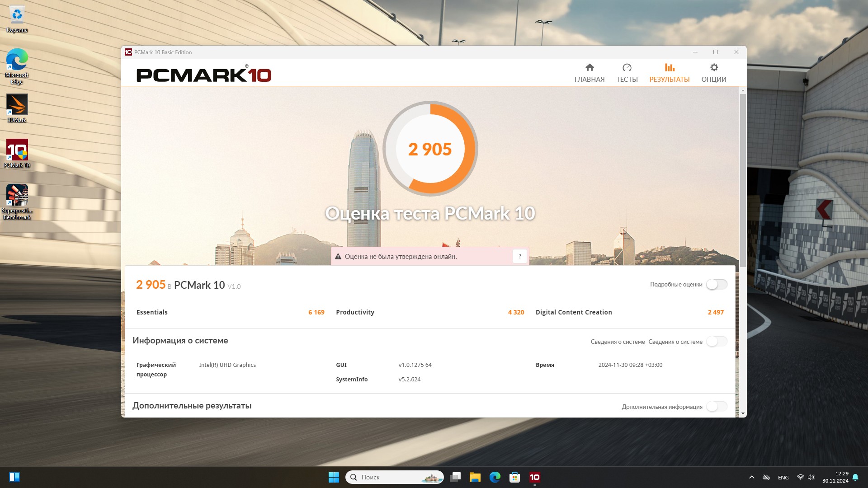The height and width of the screenshot is (488, 868).
Task: Enable the Подробные оценки toggle
Action: (717, 284)
